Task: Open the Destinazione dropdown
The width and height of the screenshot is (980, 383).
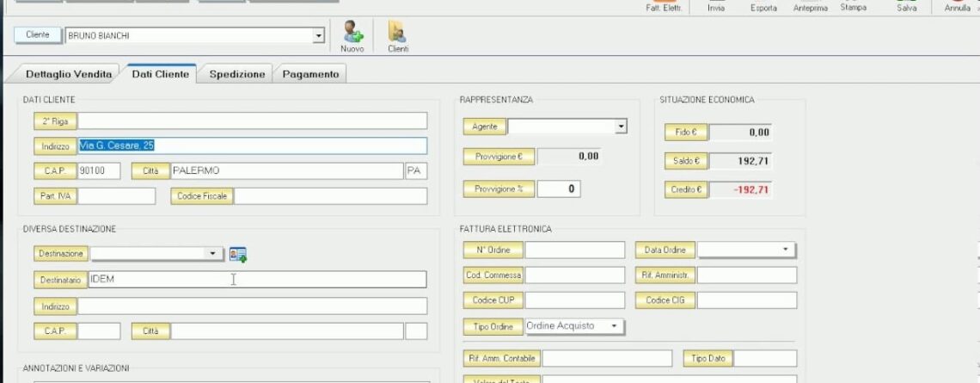Action: pyautogui.click(x=213, y=253)
